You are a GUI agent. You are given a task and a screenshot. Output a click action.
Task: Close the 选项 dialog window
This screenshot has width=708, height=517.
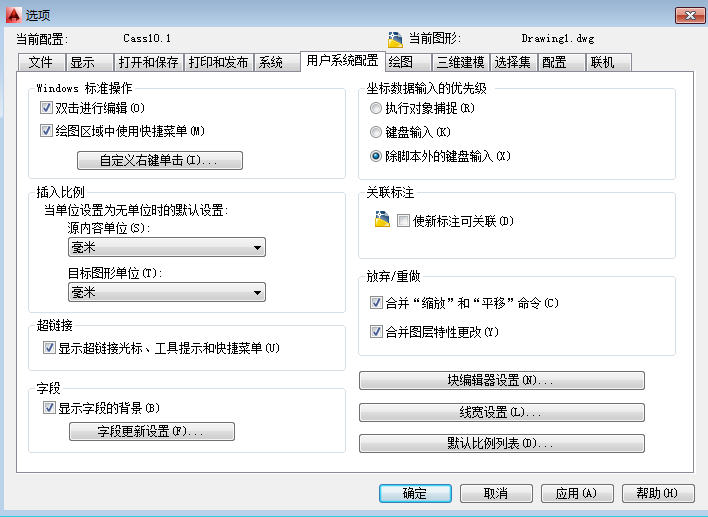[685, 15]
